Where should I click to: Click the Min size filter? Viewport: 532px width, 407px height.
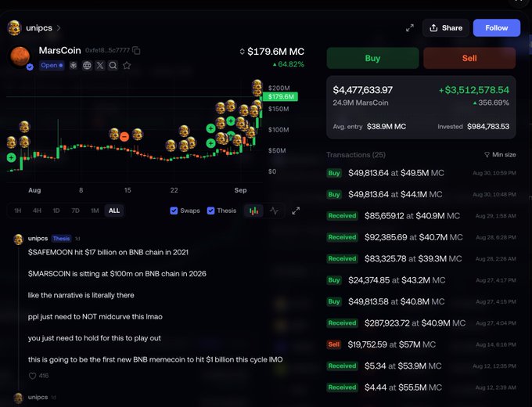pos(500,155)
